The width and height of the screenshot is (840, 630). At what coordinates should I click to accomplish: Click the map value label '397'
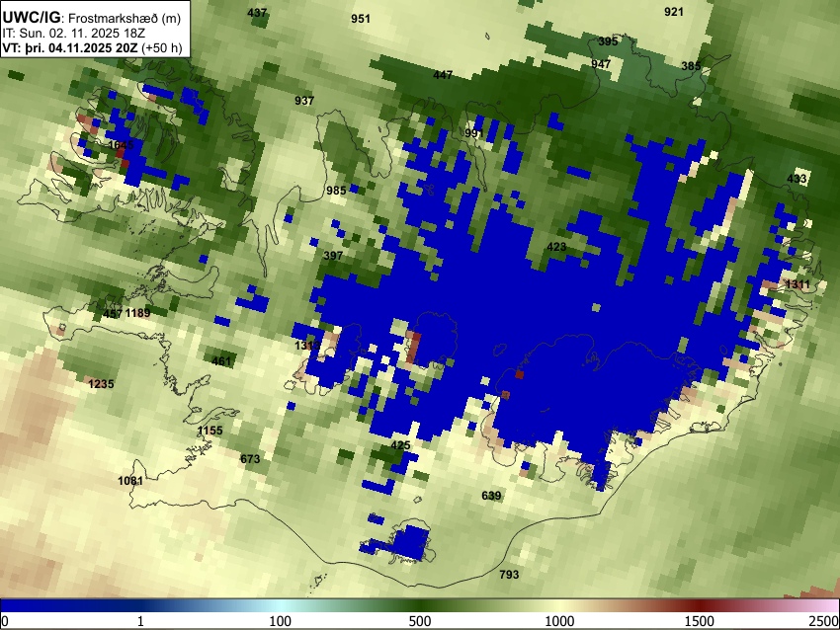[x=333, y=256]
